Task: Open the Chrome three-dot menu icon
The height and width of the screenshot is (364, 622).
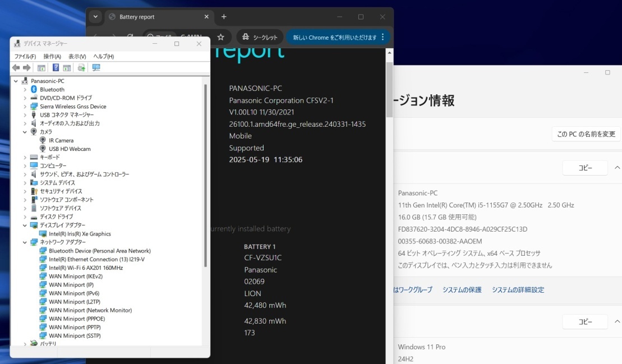Action: point(383,37)
